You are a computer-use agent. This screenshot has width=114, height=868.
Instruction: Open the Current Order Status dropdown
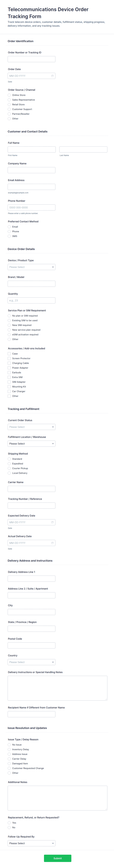pos(31,427)
